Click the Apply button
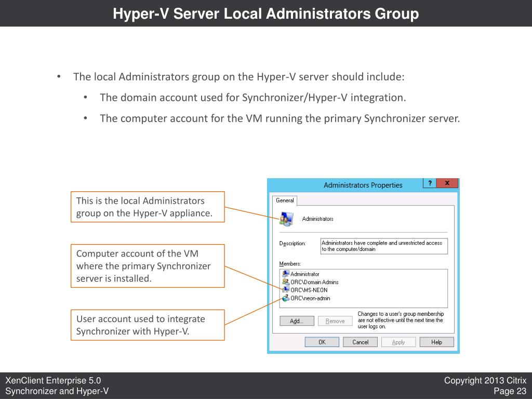 [398, 342]
